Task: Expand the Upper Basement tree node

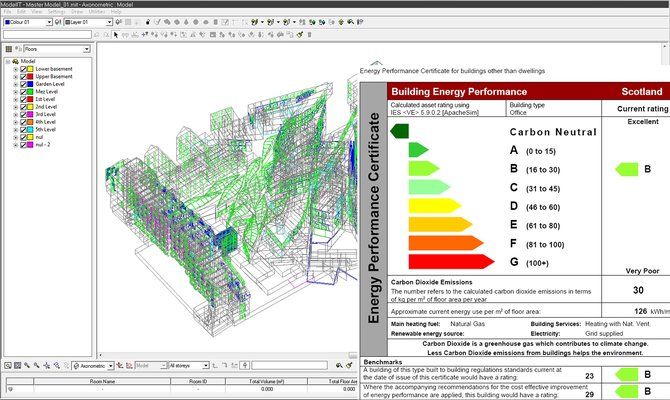Action: 13,75
